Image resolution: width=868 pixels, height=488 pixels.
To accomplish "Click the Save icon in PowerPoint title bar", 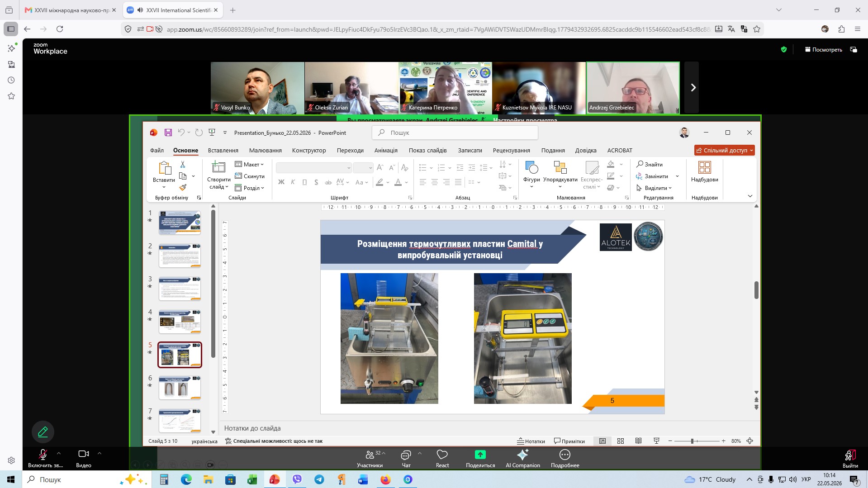I will point(168,133).
